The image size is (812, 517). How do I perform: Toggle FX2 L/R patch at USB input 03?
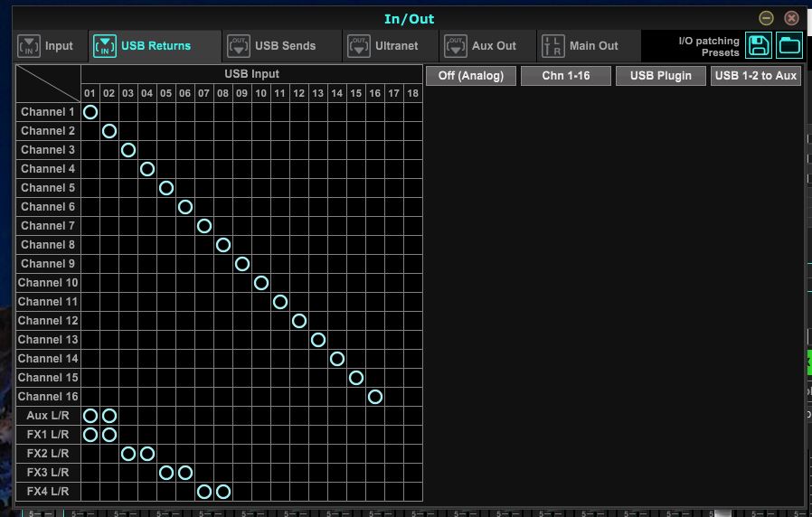tap(128, 454)
